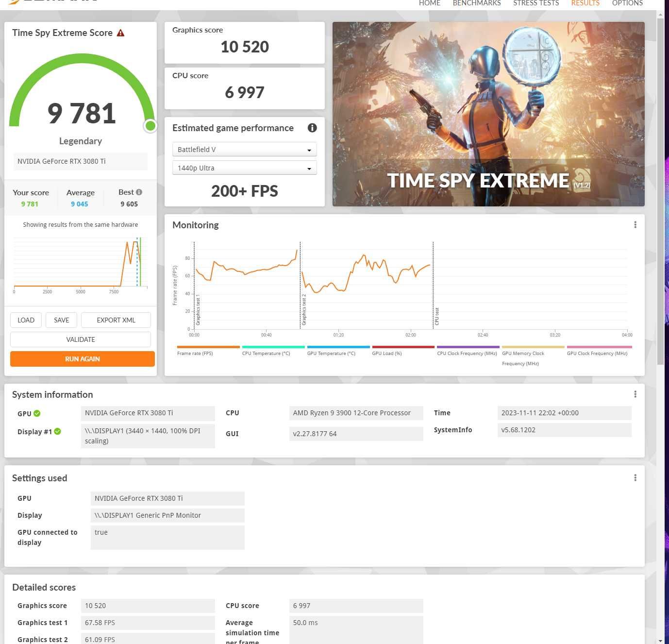
Task: Click the AMD Ryzen 9 3900 12-Core Processor field
Action: click(356, 413)
